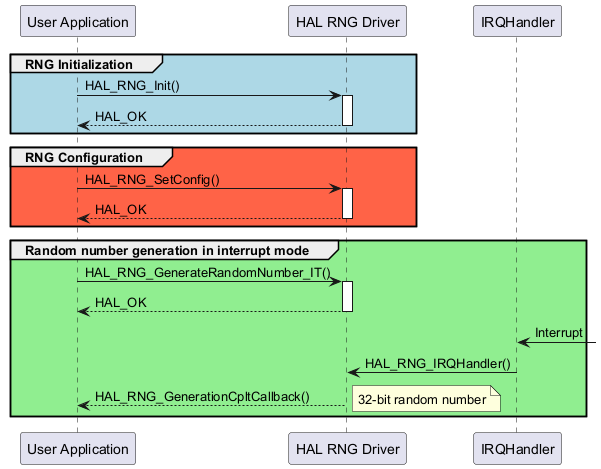Click the HAL_RNG_SetConfig() message text
The width and height of the screenshot is (601, 469).
(152, 179)
